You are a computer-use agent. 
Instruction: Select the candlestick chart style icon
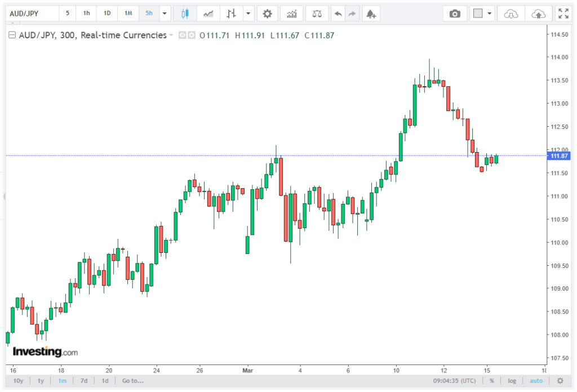[x=185, y=14]
